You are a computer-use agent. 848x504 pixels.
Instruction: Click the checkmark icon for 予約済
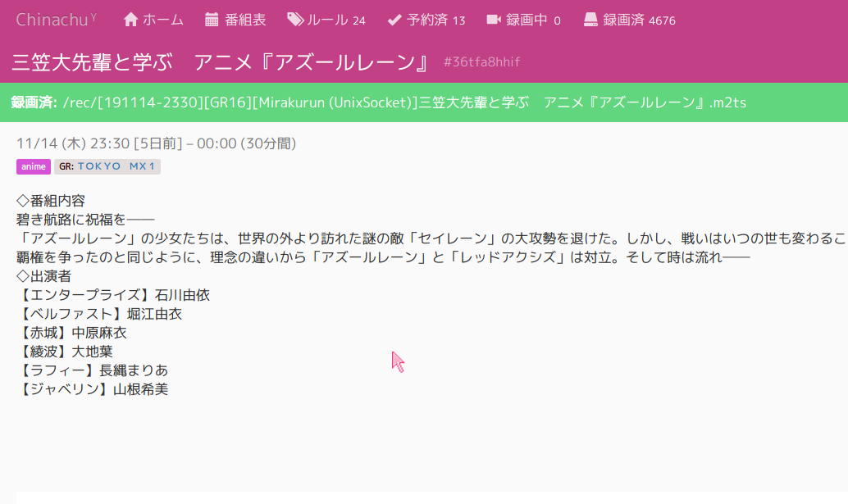[x=394, y=20]
